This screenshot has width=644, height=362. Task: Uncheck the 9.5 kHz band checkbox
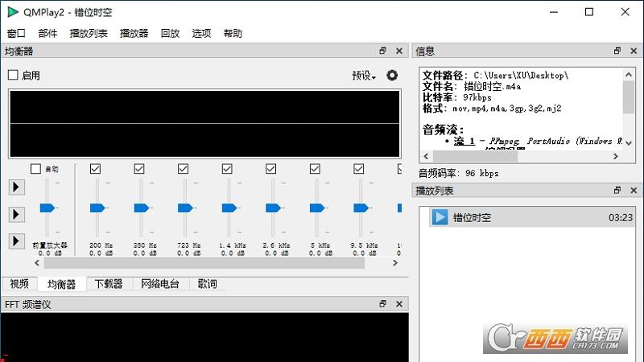pyautogui.click(x=359, y=169)
